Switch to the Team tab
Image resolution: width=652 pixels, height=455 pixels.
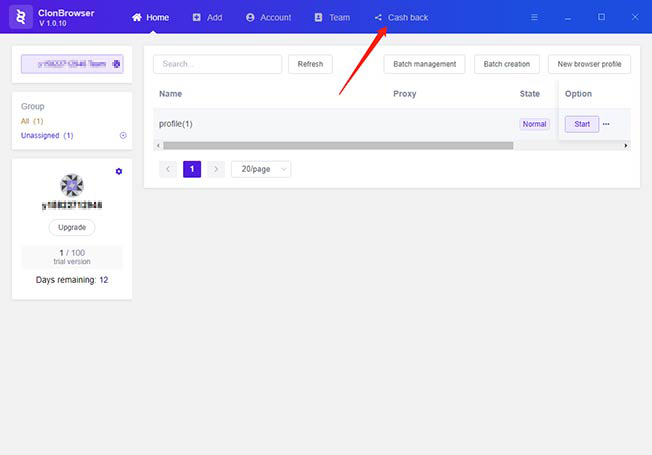pos(332,17)
